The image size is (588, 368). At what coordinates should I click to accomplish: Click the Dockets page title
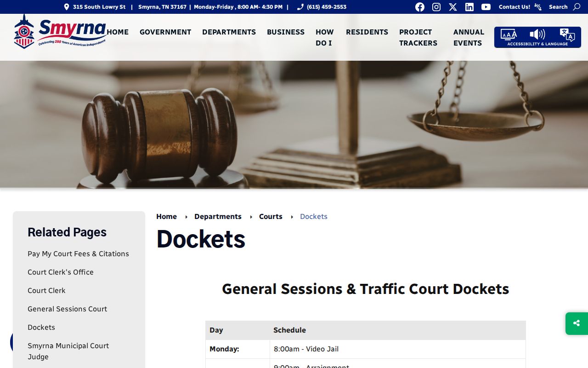[201, 239]
